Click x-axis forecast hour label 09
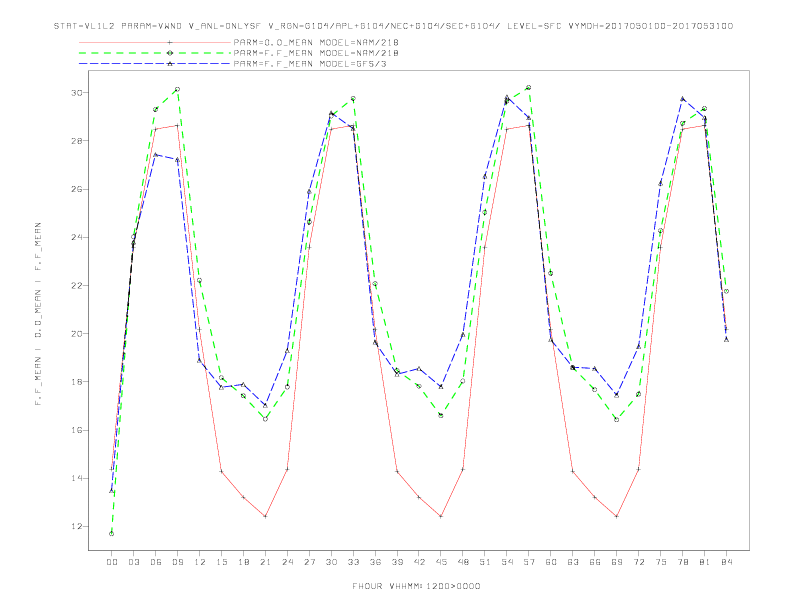 [x=177, y=562]
